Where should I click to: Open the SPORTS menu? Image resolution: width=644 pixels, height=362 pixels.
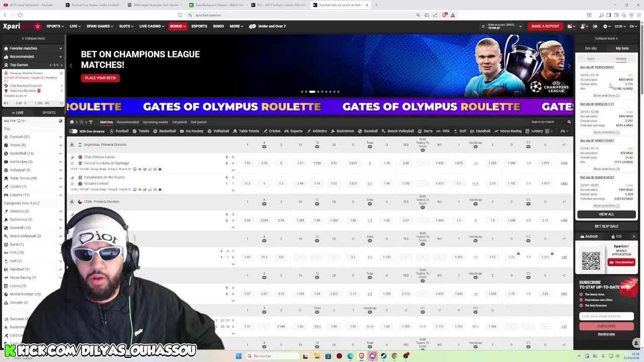54,26
